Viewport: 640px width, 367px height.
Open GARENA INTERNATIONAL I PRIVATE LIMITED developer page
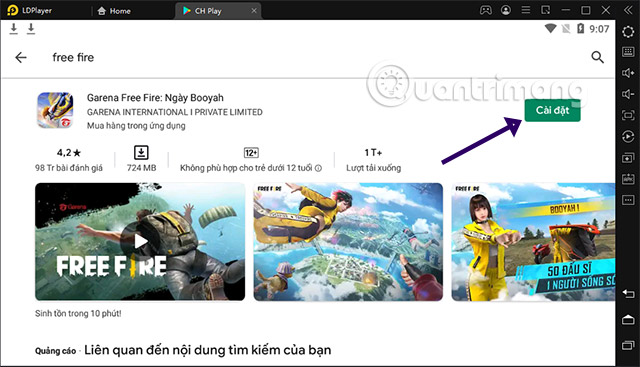point(175,112)
